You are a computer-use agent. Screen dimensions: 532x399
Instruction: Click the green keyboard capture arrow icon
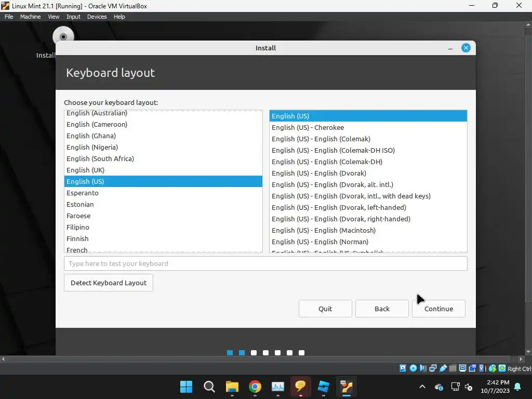[502, 368]
